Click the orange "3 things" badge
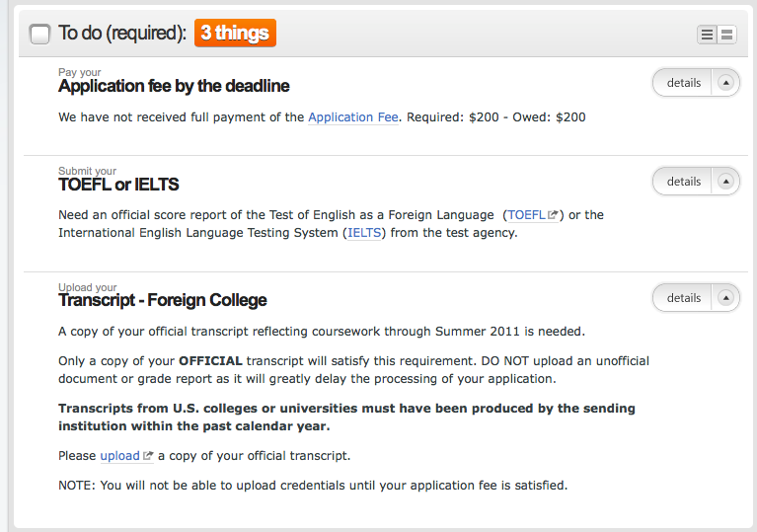This screenshot has height=532, width=757. pyautogui.click(x=235, y=33)
